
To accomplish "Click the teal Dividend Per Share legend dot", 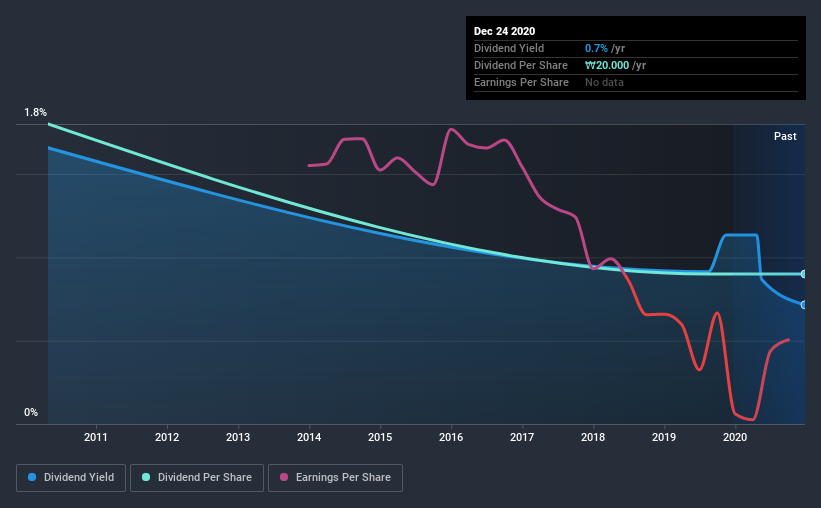I will tap(146, 477).
